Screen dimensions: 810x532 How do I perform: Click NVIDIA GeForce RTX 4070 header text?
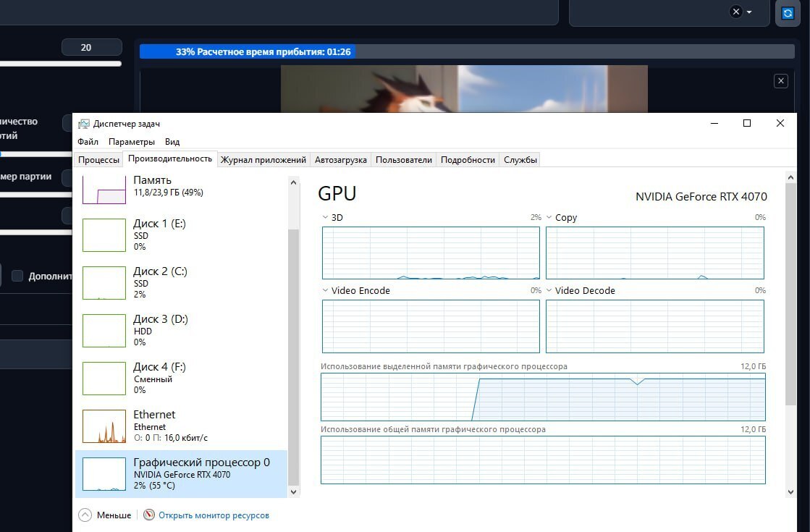point(701,197)
